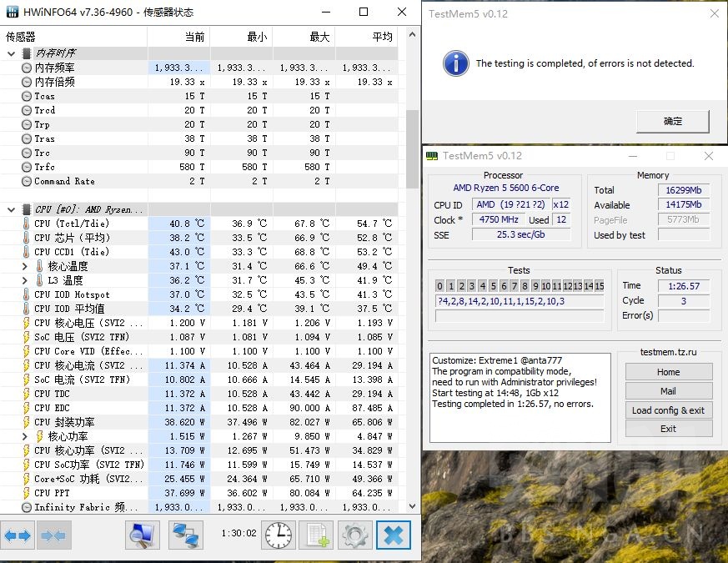This screenshot has height=563, width=728.
Task: Click the blue double-arrow expand icon
Action: point(17,535)
